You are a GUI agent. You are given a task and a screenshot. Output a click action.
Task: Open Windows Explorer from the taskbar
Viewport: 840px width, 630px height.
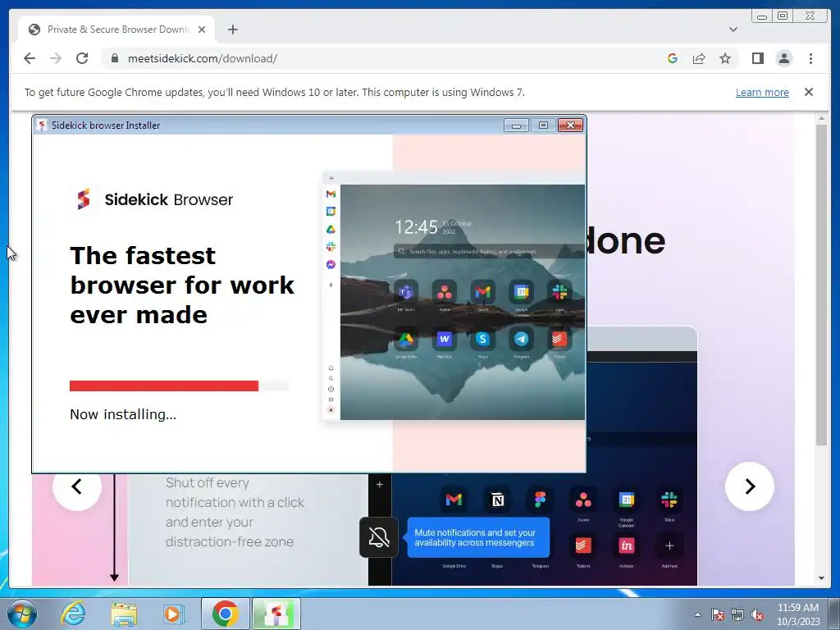click(x=124, y=614)
